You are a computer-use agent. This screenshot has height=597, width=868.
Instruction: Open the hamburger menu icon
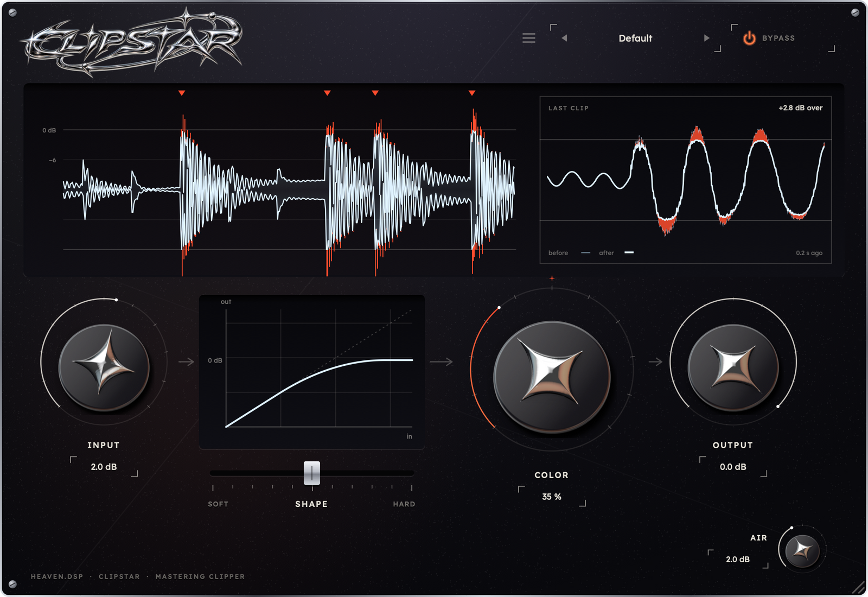click(x=529, y=38)
